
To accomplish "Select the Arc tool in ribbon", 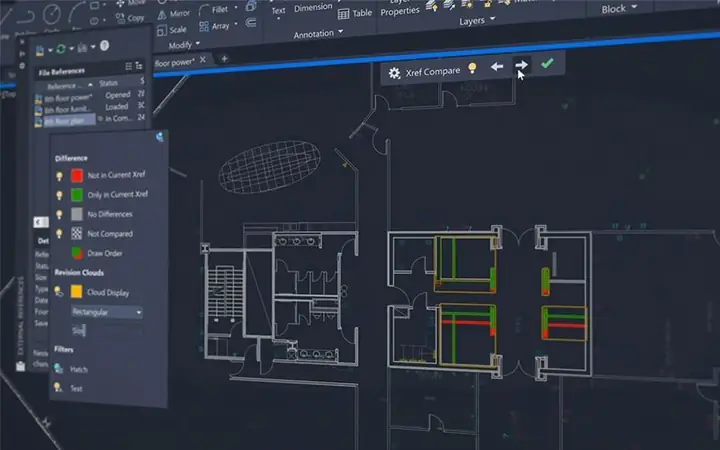I will 76,11.
